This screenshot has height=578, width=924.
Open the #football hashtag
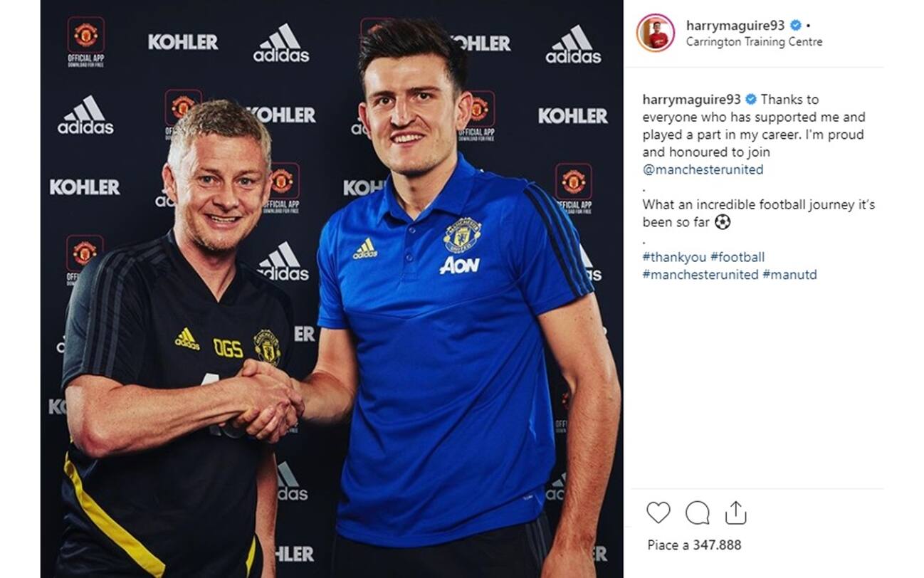click(737, 257)
